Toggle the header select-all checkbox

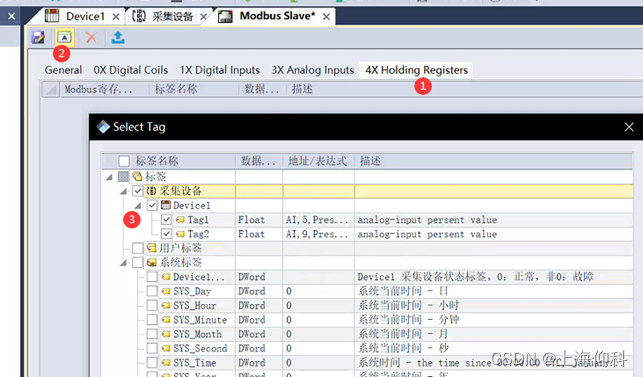click(124, 161)
